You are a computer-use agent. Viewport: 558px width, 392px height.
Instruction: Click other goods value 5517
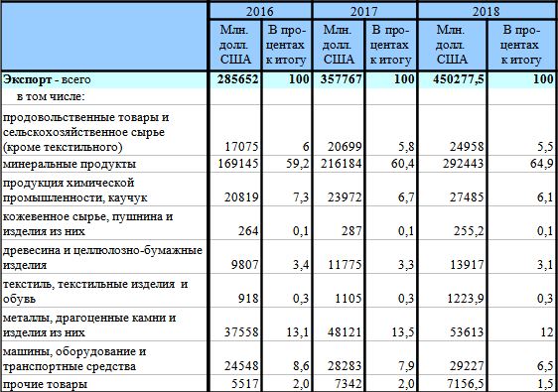[x=245, y=384]
